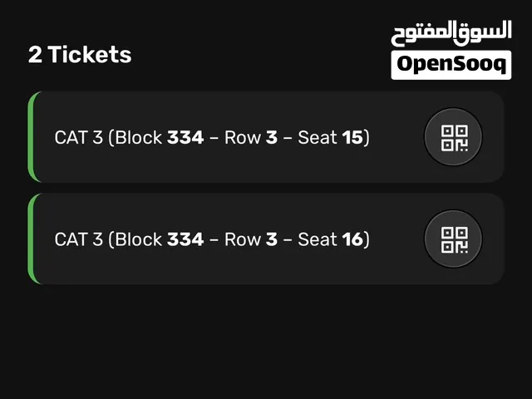Tap the circular button beside Seat 16
The image size is (532, 399).
[x=453, y=239]
